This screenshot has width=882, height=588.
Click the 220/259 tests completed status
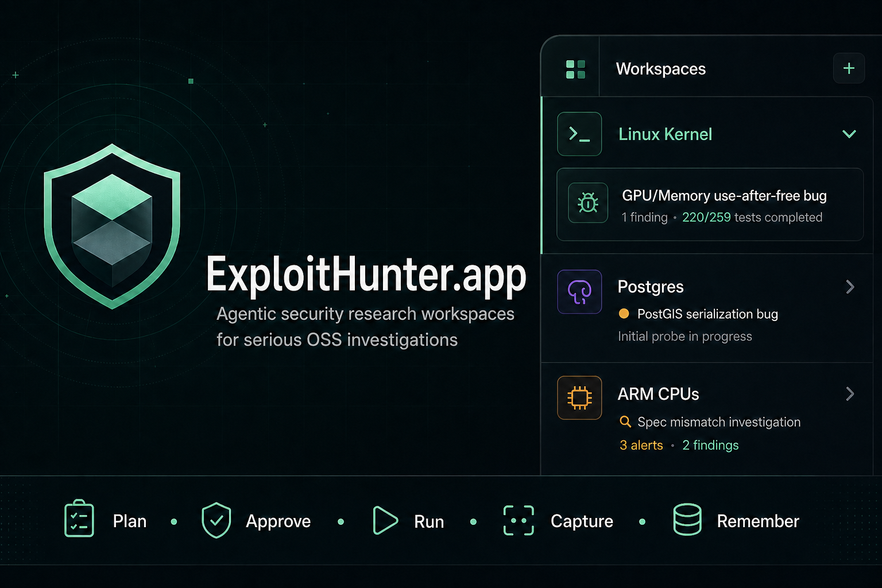(x=752, y=218)
